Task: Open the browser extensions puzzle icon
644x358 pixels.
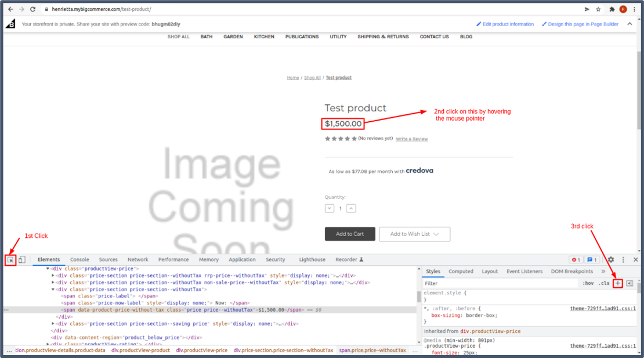Action: pos(612,9)
